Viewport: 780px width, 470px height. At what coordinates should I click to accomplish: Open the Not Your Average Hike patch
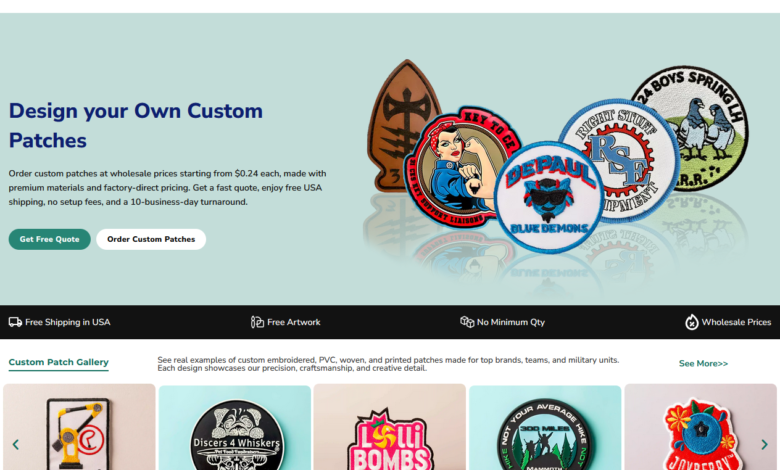pyautogui.click(x=545, y=428)
